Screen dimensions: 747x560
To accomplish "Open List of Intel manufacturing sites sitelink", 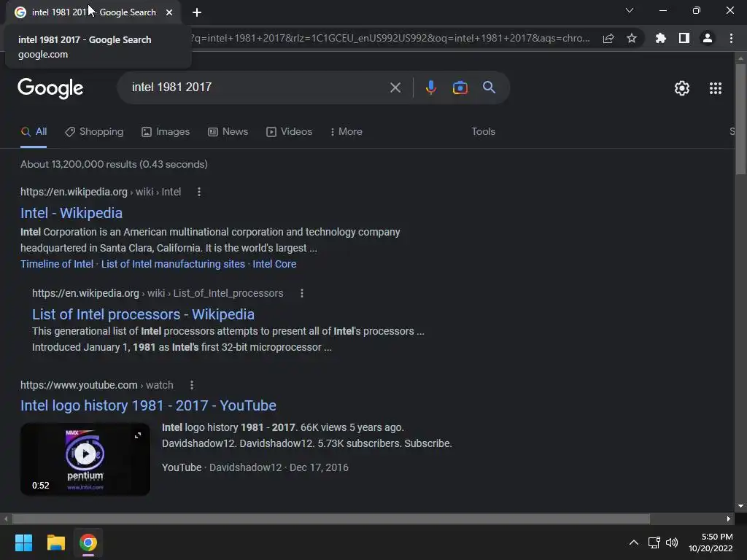I will click(x=173, y=264).
